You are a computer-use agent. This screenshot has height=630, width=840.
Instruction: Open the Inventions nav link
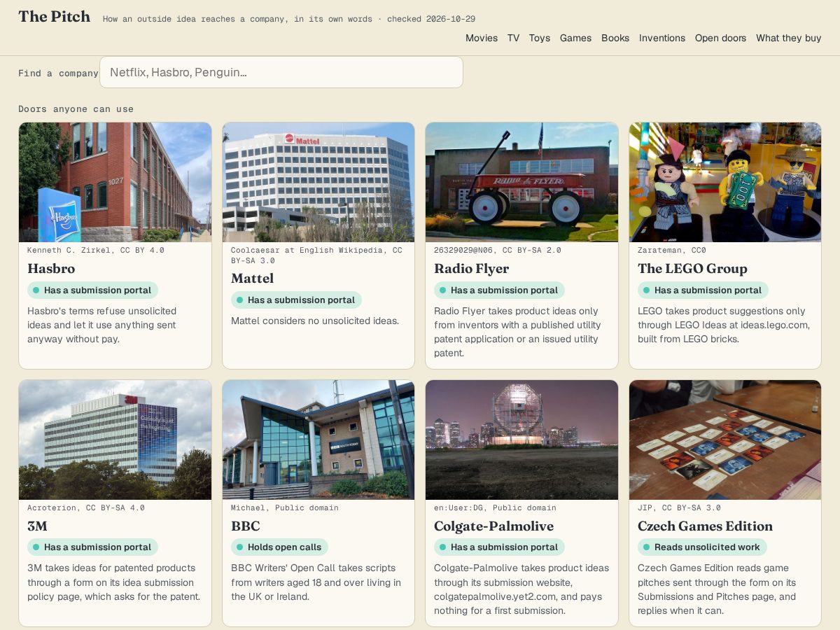[662, 38]
